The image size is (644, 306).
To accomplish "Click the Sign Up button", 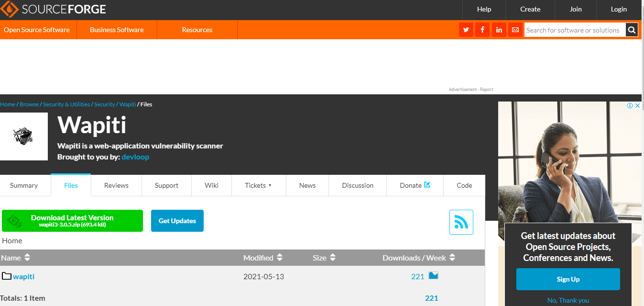I will tap(568, 279).
